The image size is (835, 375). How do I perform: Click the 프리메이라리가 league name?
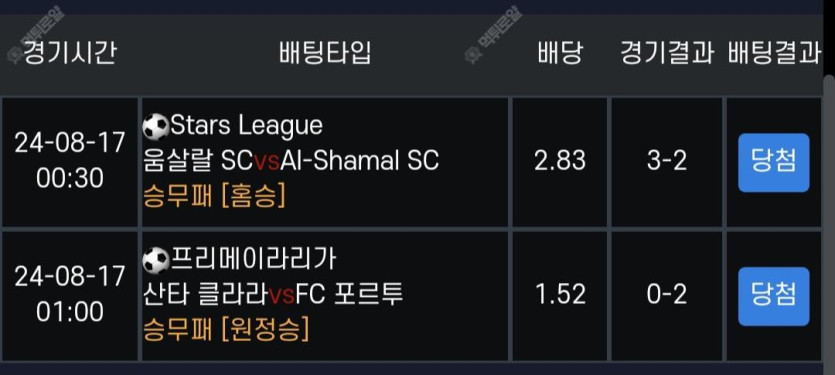253,260
